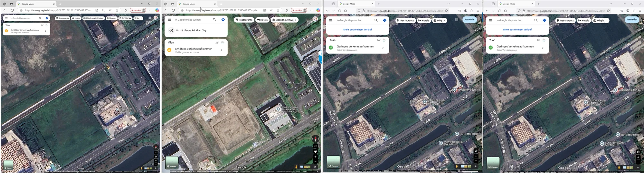
Task: Click Anmelden button in google.de Firefox Maps
Action: tap(470, 19)
